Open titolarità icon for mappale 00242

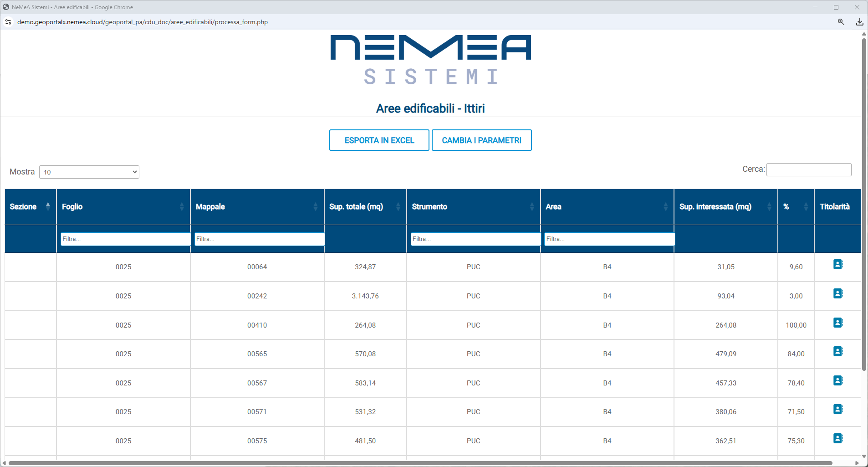(x=837, y=293)
